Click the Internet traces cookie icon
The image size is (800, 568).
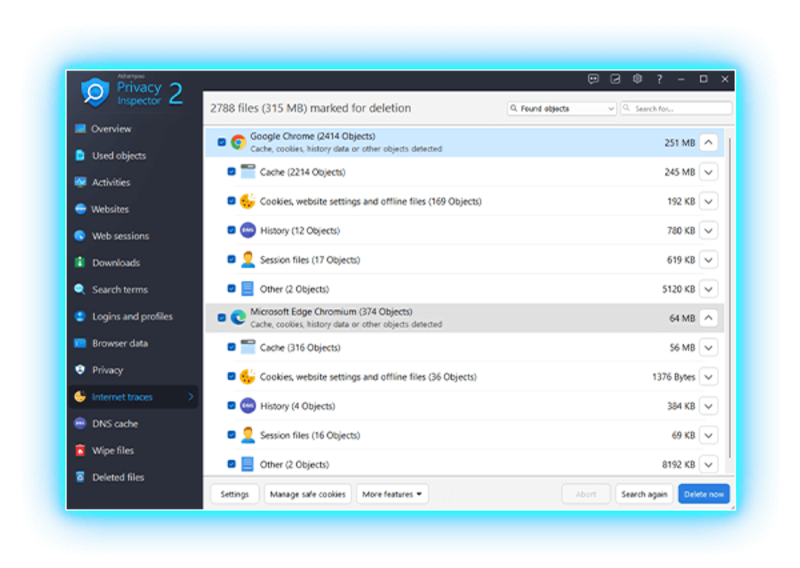point(80,397)
